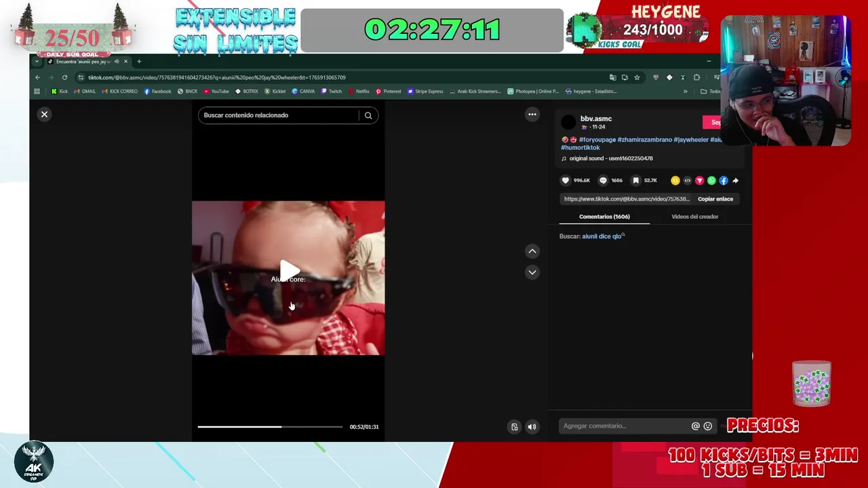Open the BNCR bookmark

click(187, 91)
